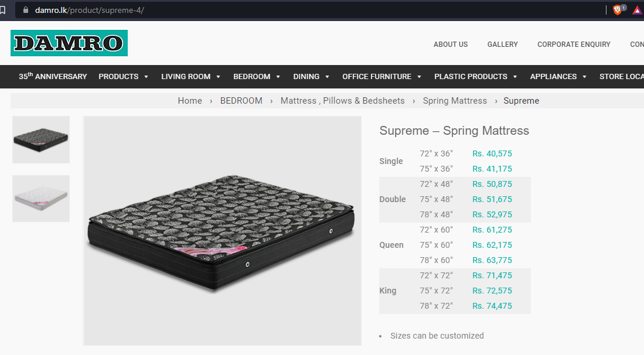Image resolution: width=644 pixels, height=355 pixels.
Task: Open the Plastic Products menu
Action: (x=471, y=77)
